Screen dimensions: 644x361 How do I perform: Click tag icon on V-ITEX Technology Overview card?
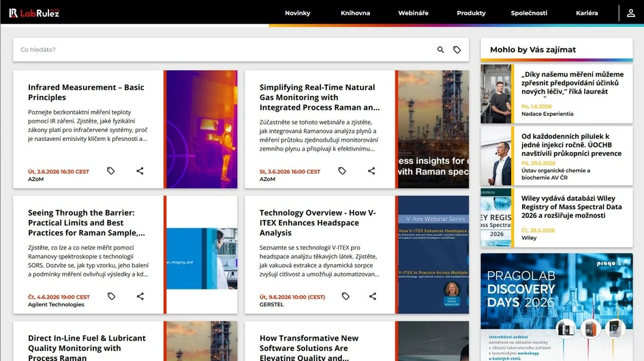(x=346, y=296)
